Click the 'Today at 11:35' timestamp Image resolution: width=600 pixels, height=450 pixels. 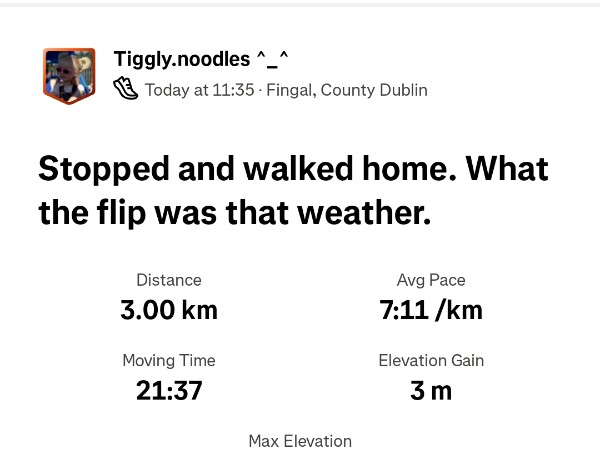coord(199,90)
